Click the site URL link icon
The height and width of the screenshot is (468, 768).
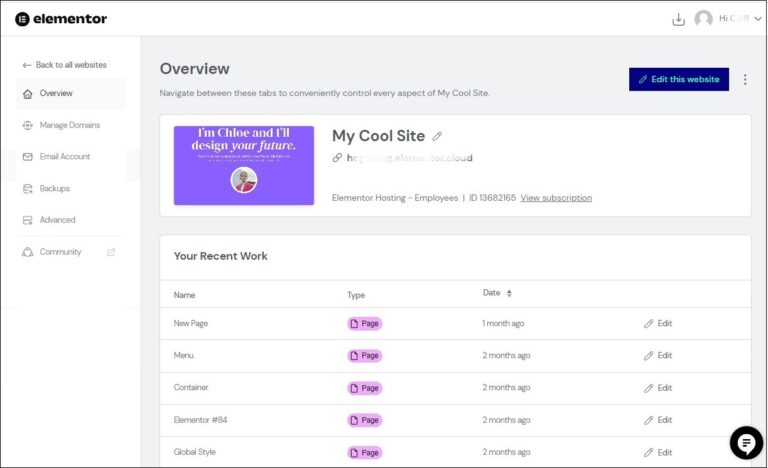337,158
